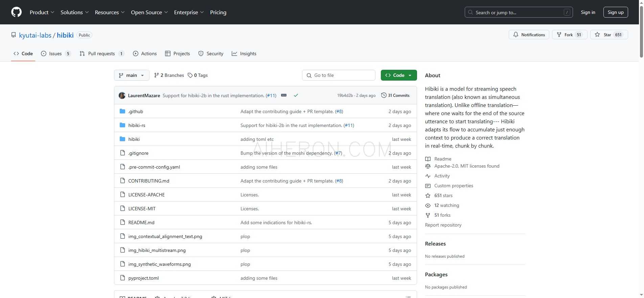Click the Releases heading link
Image resolution: width=644 pixels, height=298 pixels.
coord(435,243)
